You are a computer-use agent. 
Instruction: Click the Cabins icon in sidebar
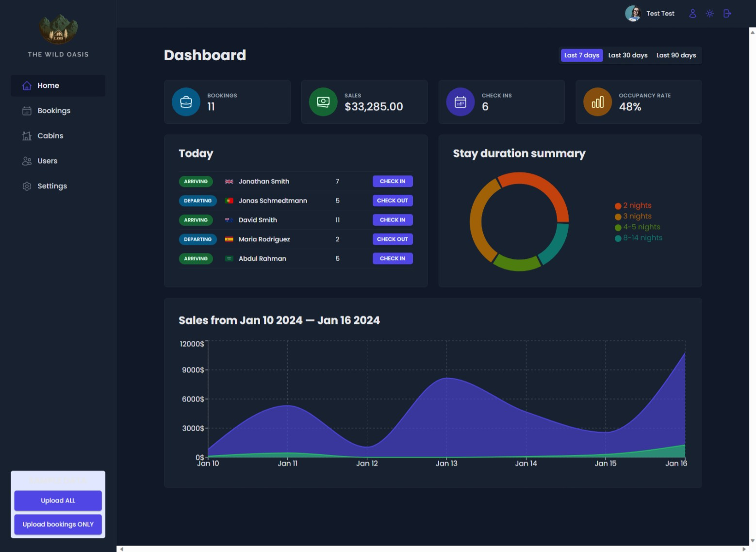click(27, 136)
